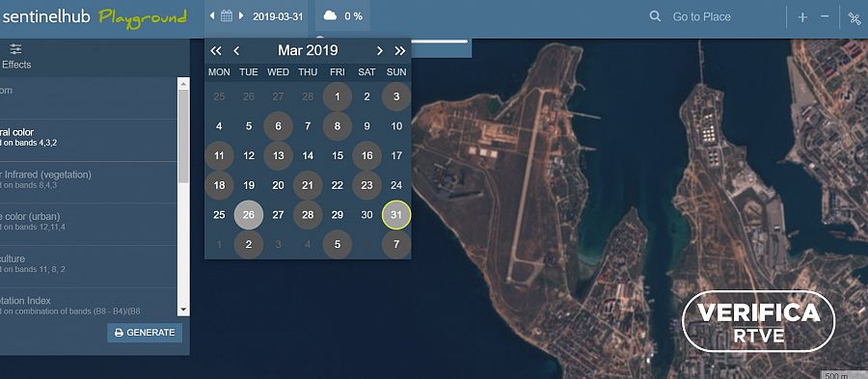Screen dimensions: 868x379
Task: Open the calendar date picker icon
Action: [227, 16]
